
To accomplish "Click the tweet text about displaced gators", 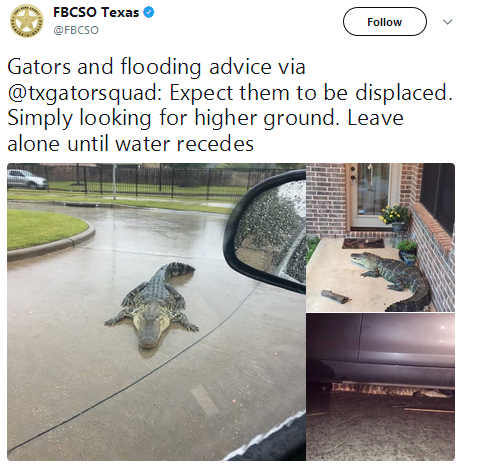I will pyautogui.click(x=230, y=105).
